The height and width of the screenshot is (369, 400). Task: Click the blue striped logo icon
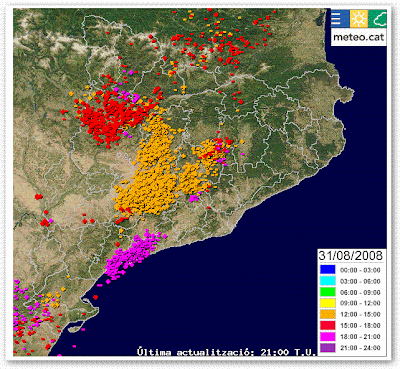pos(340,18)
